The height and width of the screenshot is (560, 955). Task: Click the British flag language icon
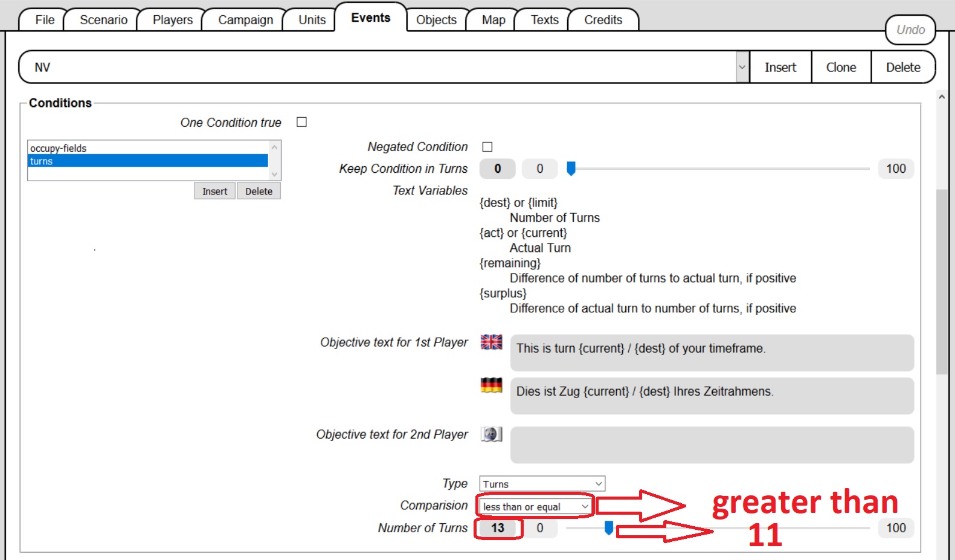[491, 342]
